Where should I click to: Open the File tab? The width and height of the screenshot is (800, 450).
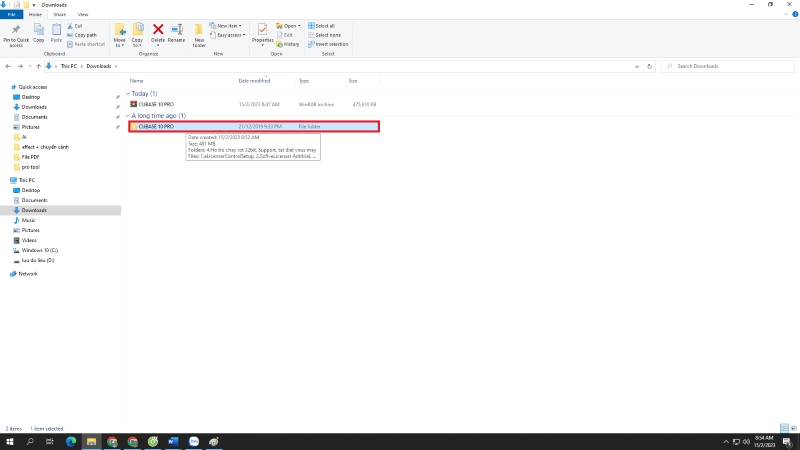click(11, 15)
